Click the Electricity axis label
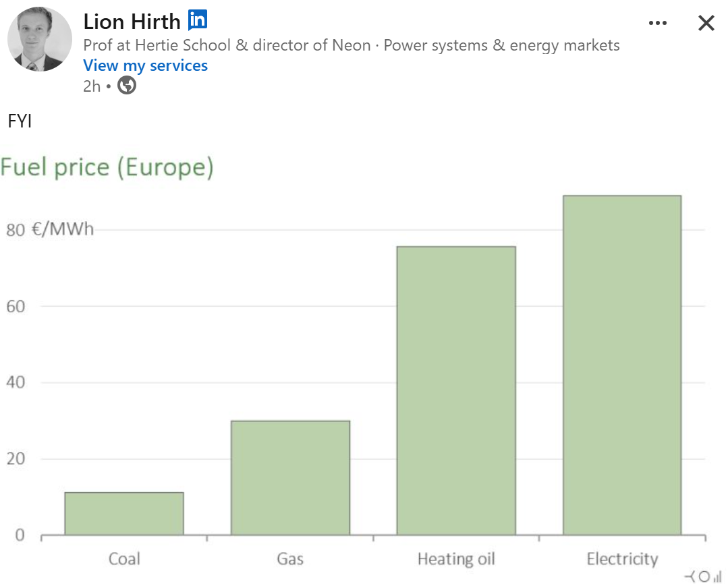 pos(621,559)
